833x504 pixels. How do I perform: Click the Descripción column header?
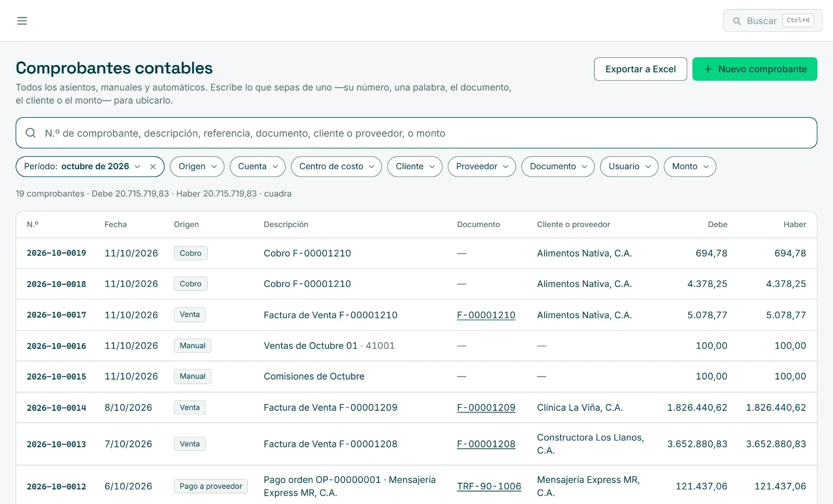coord(286,224)
